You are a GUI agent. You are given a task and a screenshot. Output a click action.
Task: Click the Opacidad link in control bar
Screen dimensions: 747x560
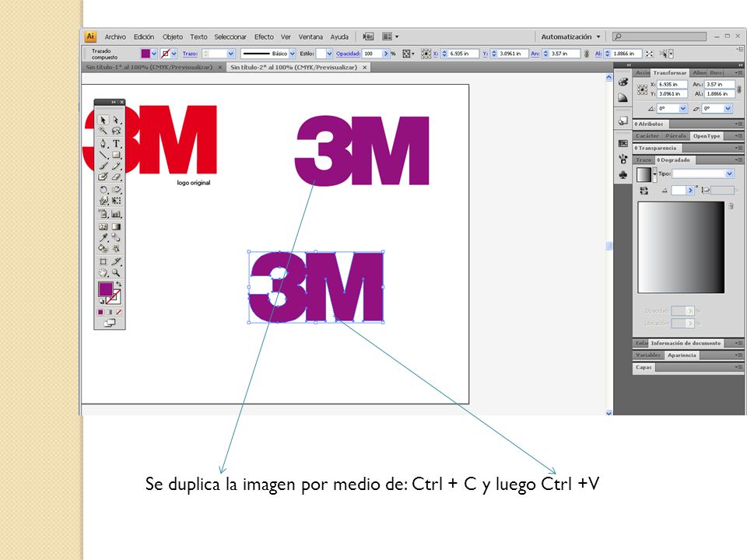[x=348, y=54]
